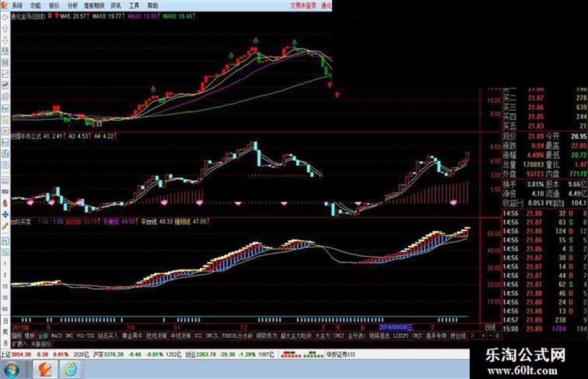Click the minus zoom button by the tabs

pos(490,336)
